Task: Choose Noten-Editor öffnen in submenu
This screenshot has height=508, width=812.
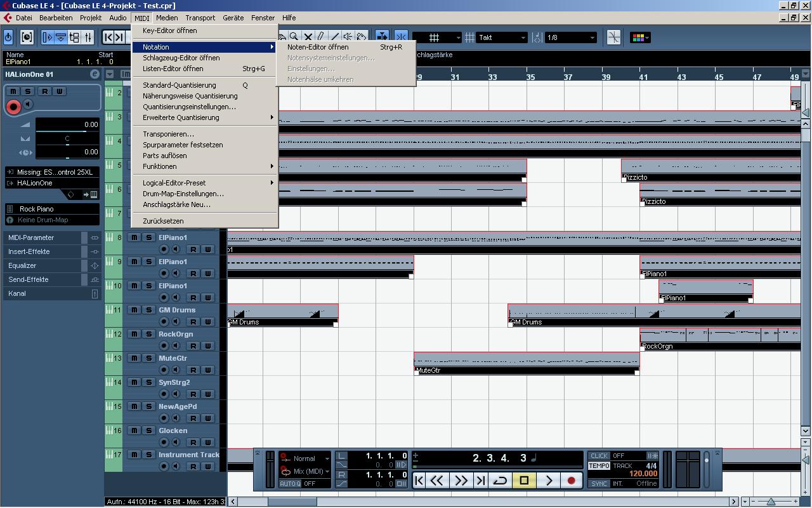Action: coord(346,47)
